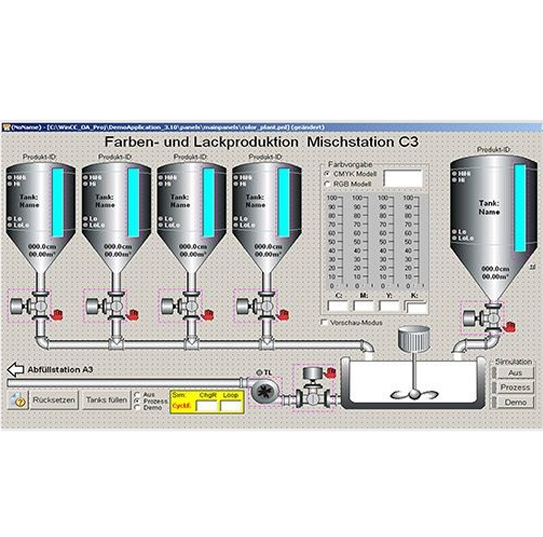Click the left arrow beside Abfüllstation A3

pyautogui.click(x=15, y=369)
